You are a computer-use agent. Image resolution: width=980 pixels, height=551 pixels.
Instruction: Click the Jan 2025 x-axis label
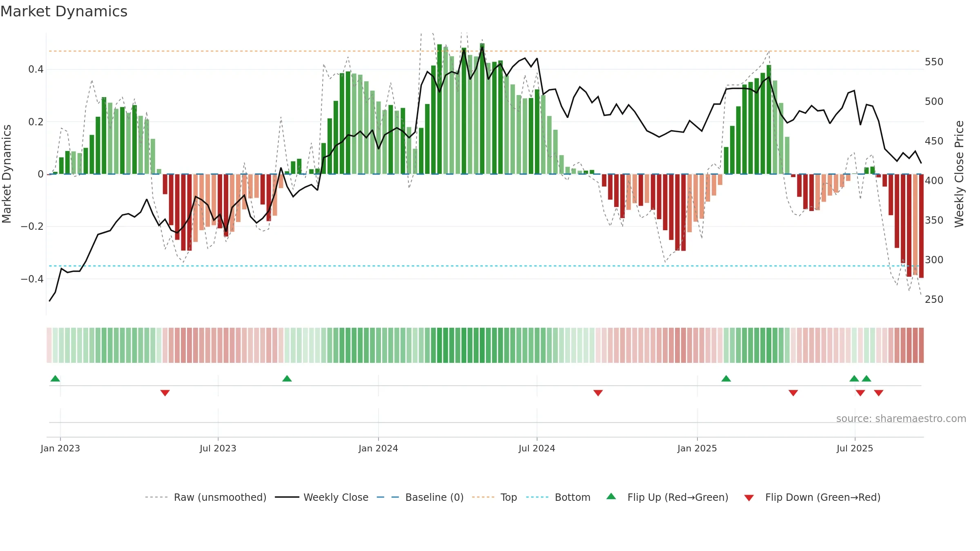coord(697,448)
